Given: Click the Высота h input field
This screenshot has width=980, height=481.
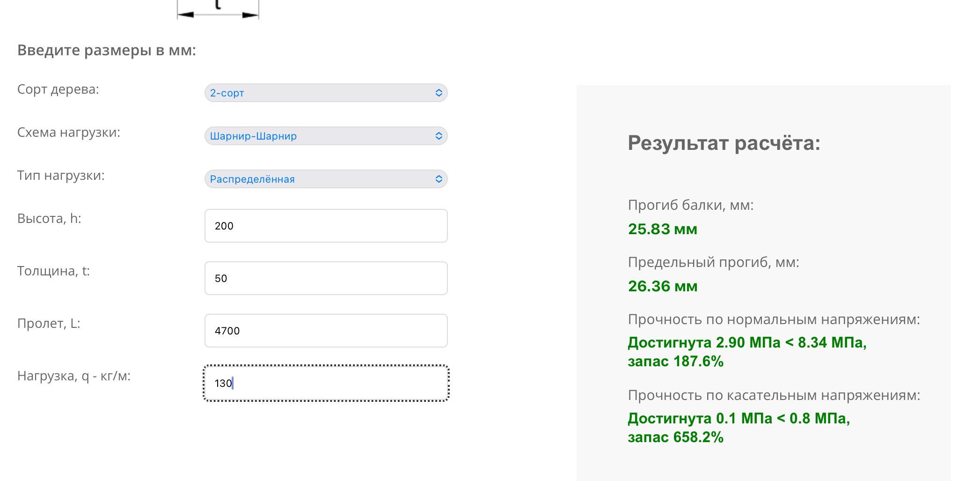Looking at the screenshot, I should coord(326,226).
